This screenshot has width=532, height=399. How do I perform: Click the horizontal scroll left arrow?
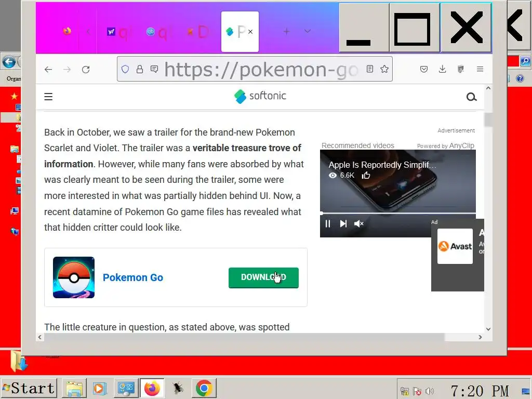point(40,337)
